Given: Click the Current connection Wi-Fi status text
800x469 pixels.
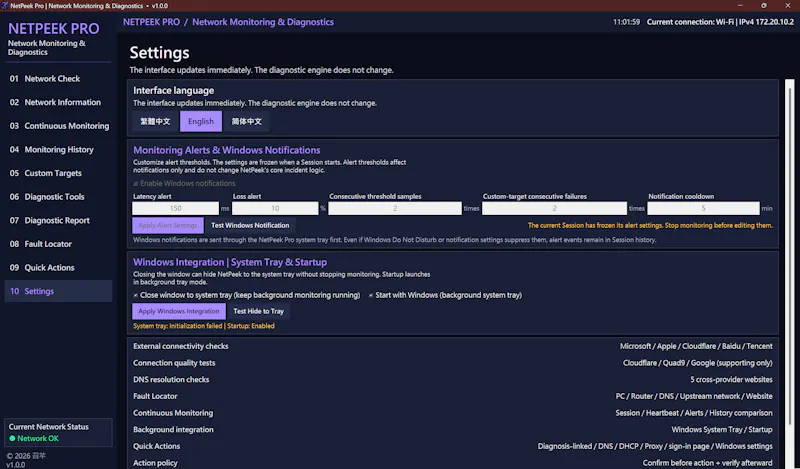Looking at the screenshot, I should pyautogui.click(x=720, y=22).
